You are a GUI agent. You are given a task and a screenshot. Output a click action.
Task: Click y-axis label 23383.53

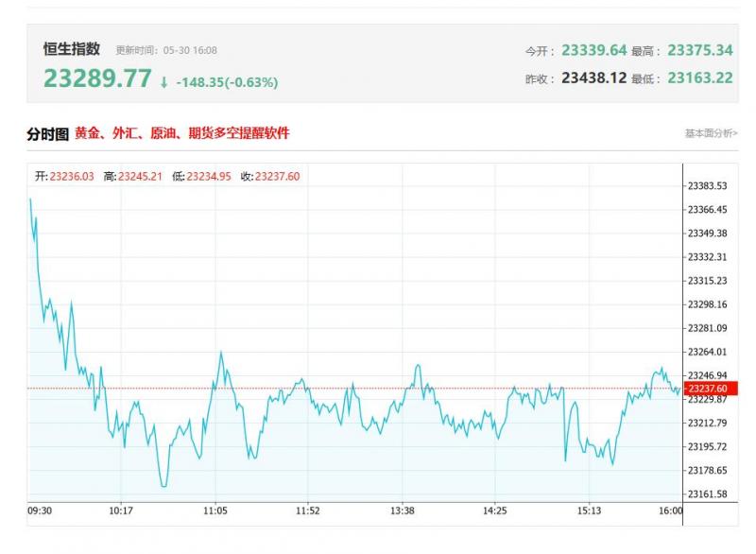pos(707,186)
